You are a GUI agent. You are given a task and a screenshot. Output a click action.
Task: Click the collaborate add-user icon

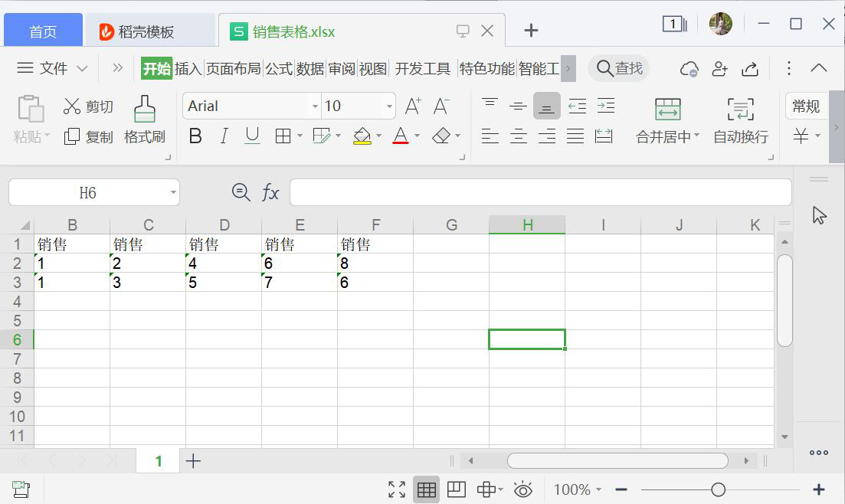tap(719, 68)
